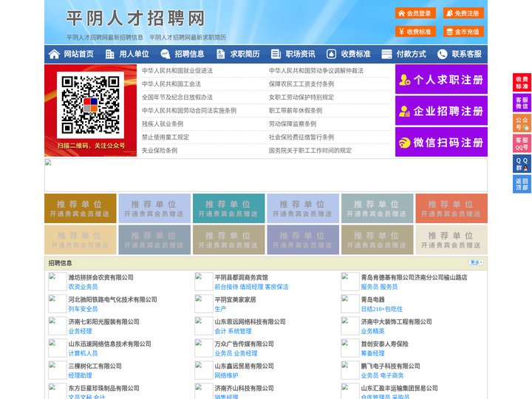Screen dimensions: 532x399
Task: Click 业务精英 job link
Action: tap(372, 331)
